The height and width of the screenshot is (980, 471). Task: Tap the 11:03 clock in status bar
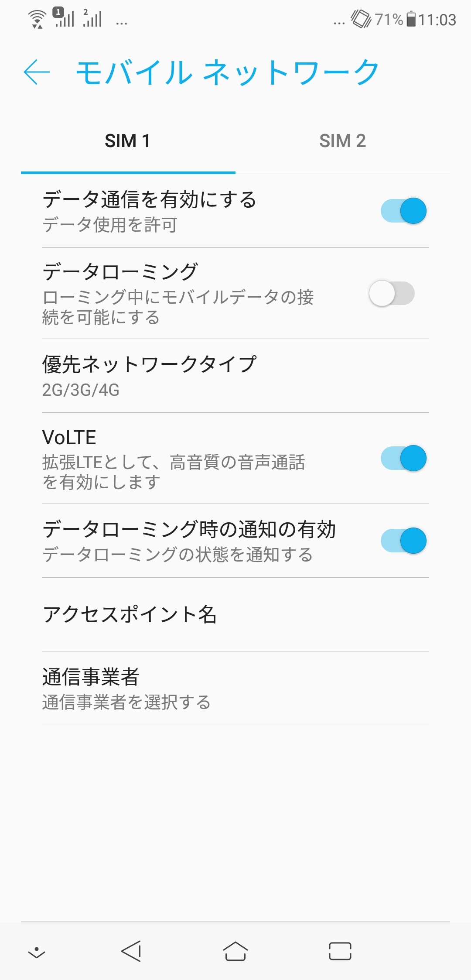[x=437, y=20]
